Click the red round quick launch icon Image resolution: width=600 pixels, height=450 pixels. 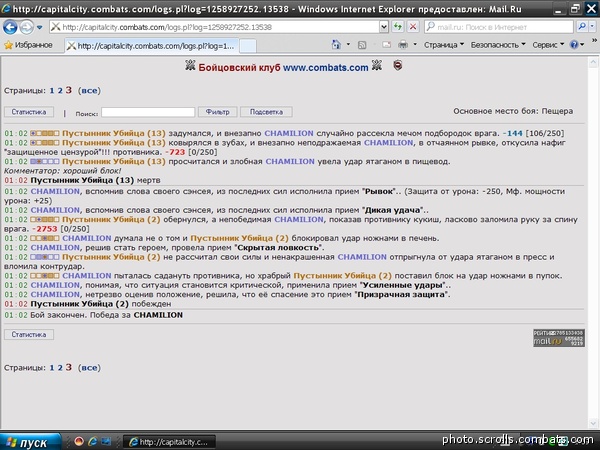pos(79,442)
